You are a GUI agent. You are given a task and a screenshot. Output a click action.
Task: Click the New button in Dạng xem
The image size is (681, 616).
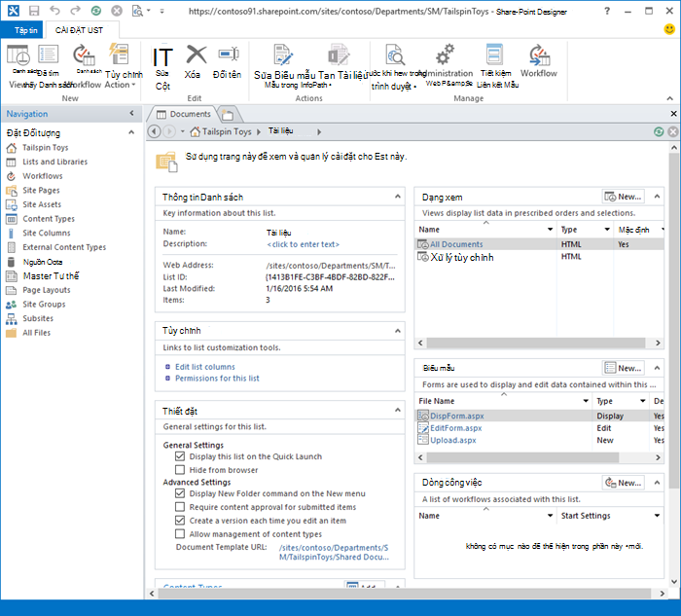[623, 197]
